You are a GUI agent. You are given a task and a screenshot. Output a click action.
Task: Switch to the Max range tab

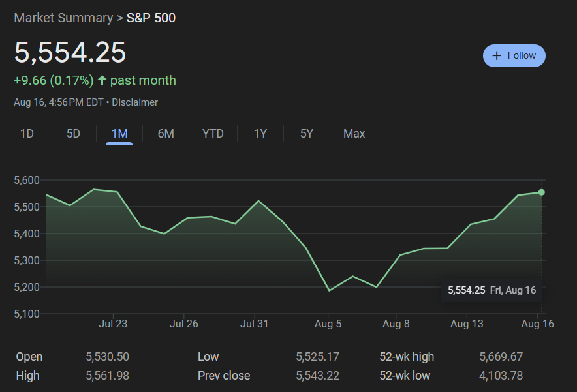point(354,134)
